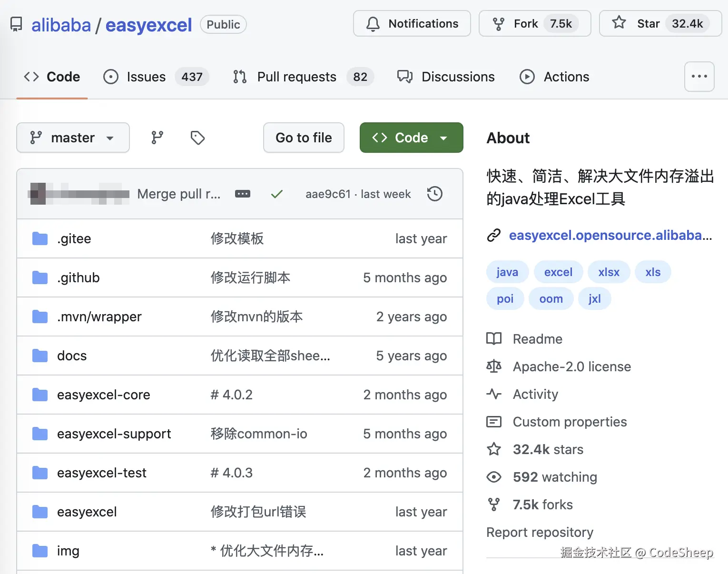
Task: Expand commit details ellipsis button
Action: pyautogui.click(x=243, y=194)
